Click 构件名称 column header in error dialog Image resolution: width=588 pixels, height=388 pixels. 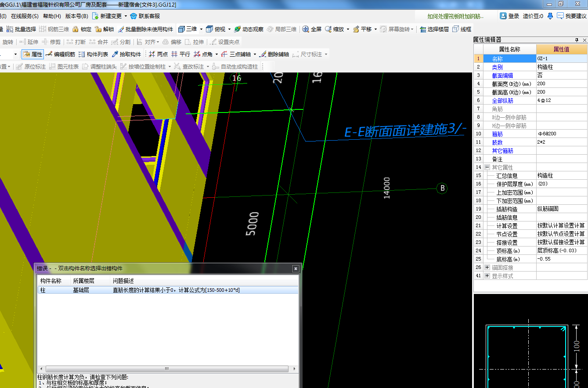(51, 281)
